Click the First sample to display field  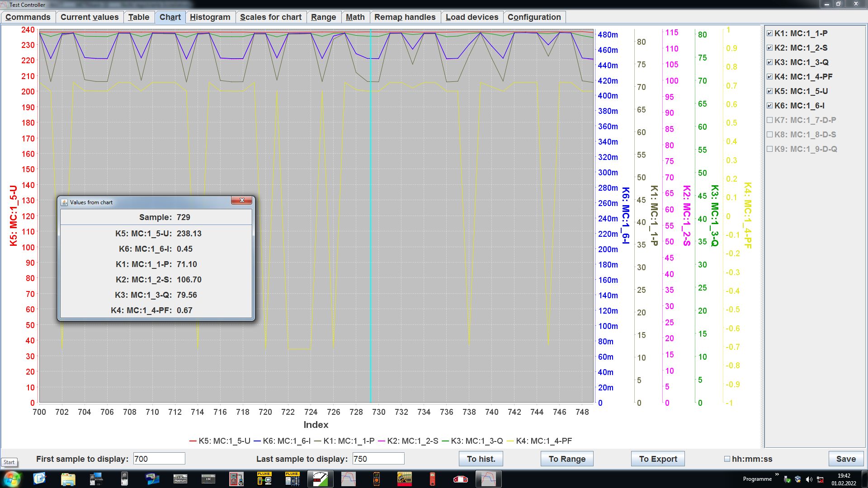pyautogui.click(x=159, y=459)
